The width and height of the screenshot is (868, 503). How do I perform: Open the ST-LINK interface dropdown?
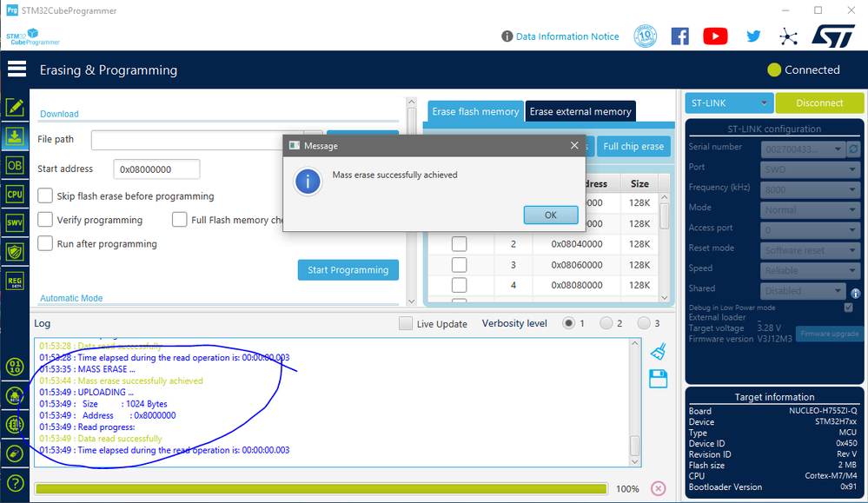click(x=729, y=103)
